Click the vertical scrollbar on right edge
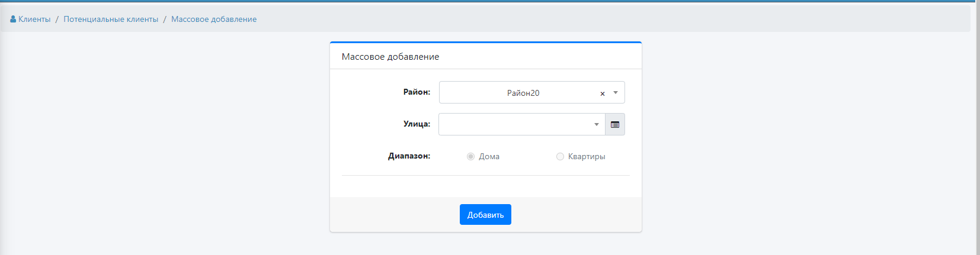Viewport: 980px width, 255px height. 977,127
